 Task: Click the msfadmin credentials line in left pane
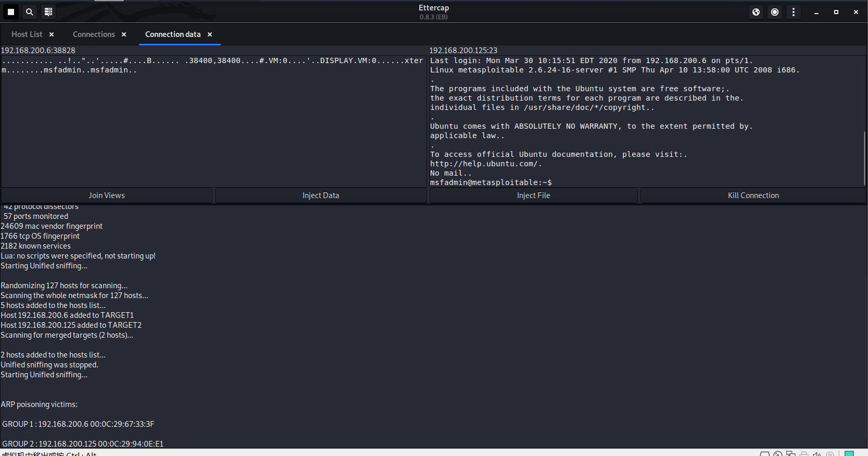click(69, 70)
